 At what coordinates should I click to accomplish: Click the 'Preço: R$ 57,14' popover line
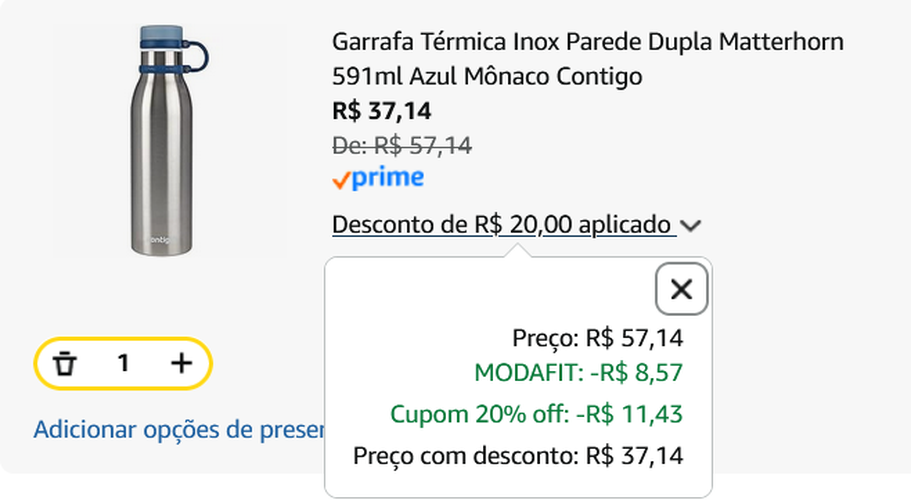(x=597, y=337)
